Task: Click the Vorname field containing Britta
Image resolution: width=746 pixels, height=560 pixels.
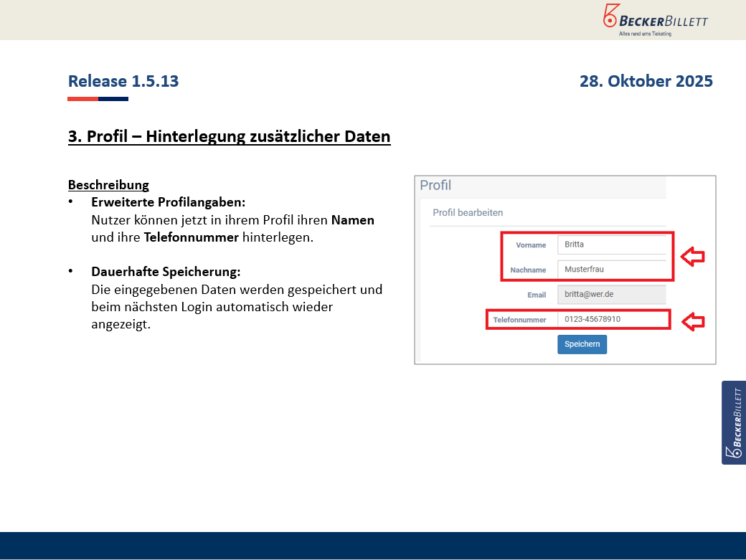Action: (x=614, y=245)
